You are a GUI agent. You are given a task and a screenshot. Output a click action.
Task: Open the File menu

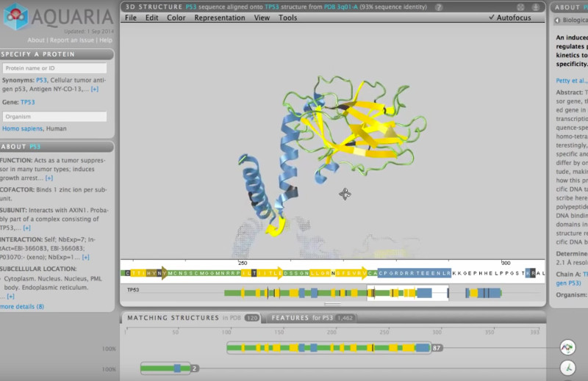click(x=130, y=18)
